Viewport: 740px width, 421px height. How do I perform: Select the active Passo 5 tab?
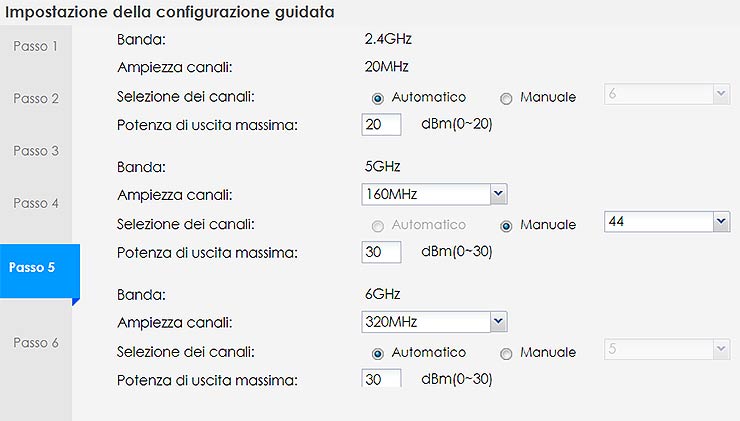coord(36,267)
